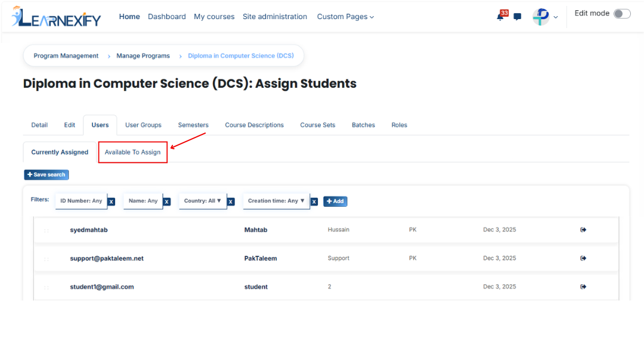
Task: Click drag handle of support@paktaleem.net row
Action: tap(47, 259)
